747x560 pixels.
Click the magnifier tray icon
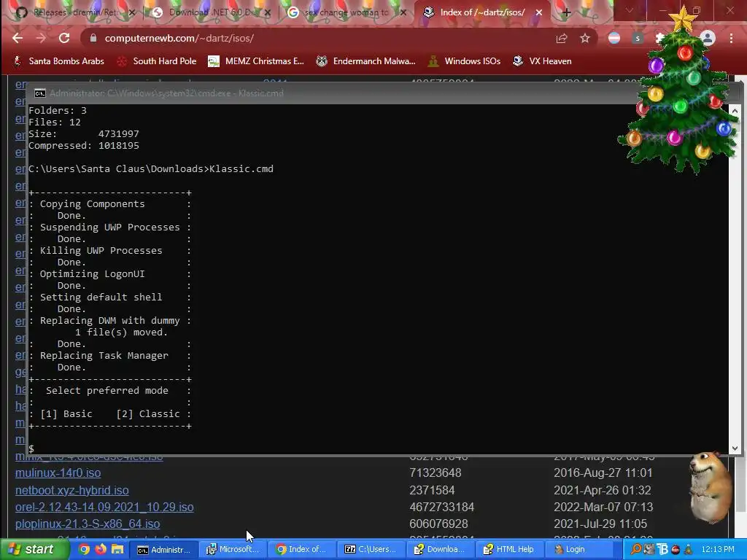tap(636, 550)
